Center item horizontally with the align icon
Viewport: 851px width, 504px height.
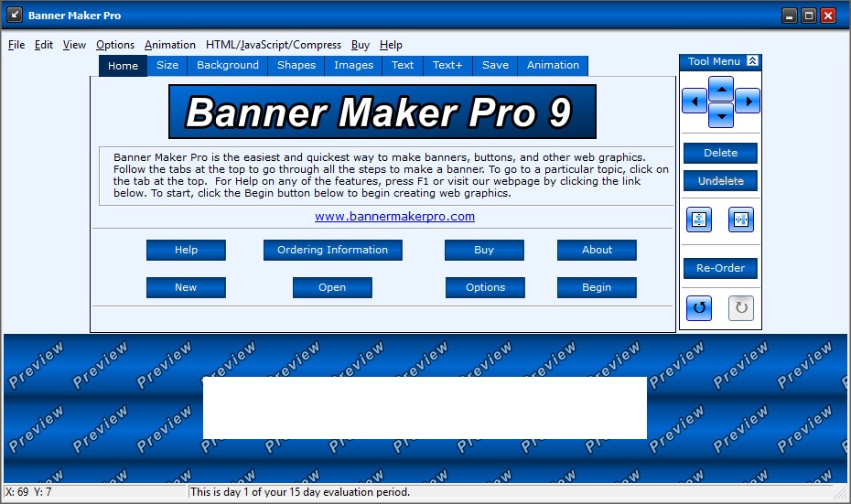(x=741, y=220)
